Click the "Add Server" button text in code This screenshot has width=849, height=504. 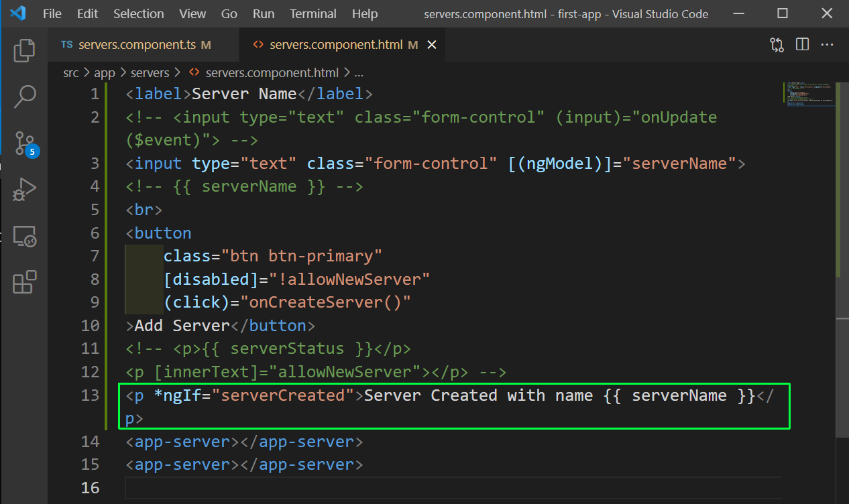182,325
